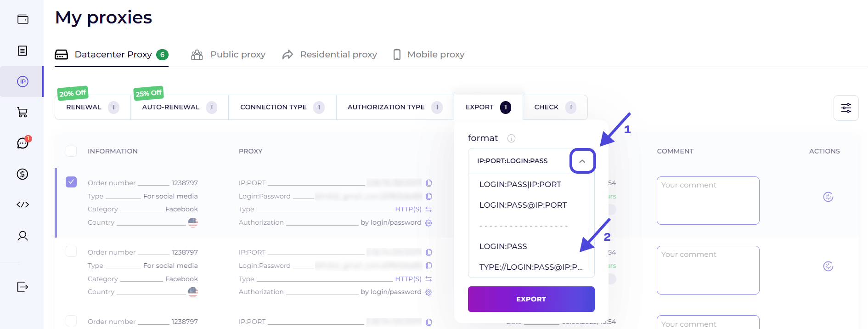
Task: Copy IP:PORT of the third proxy row
Action: coord(429,322)
